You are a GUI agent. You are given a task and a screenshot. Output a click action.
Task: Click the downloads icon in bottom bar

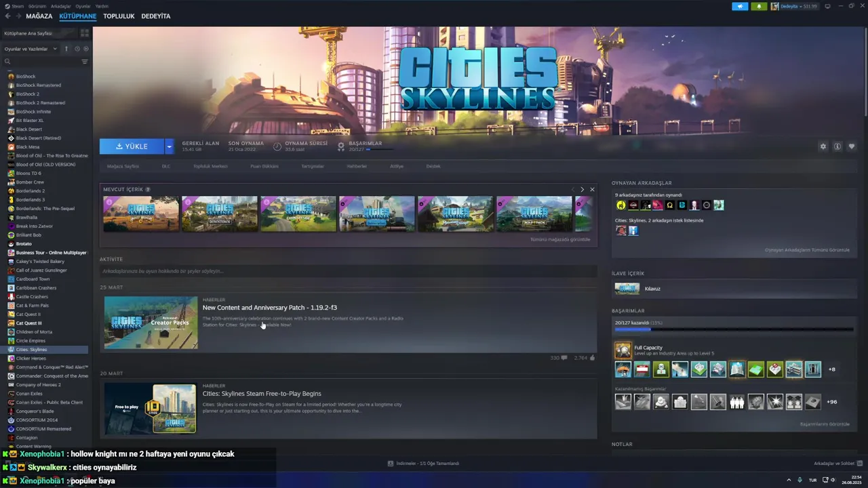tap(391, 464)
